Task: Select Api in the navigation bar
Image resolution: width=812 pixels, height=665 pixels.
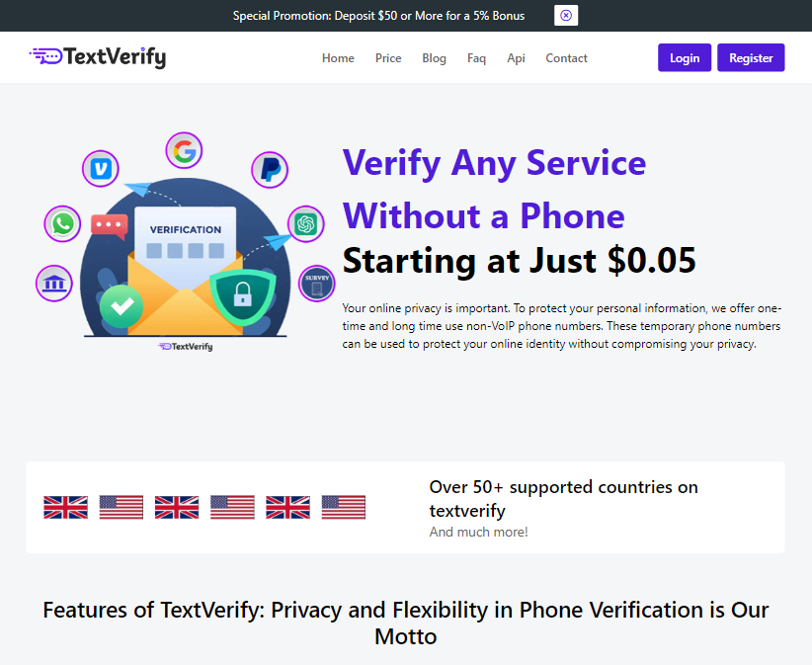Action: point(516,58)
